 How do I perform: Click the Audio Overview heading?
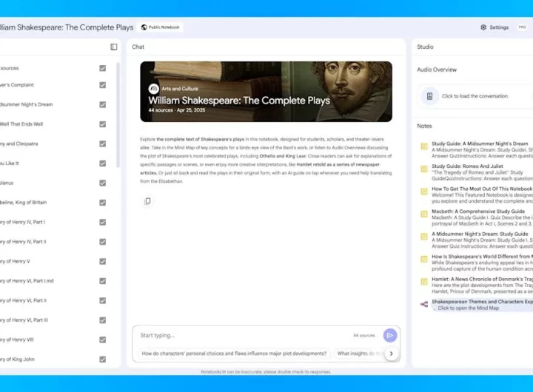point(437,70)
